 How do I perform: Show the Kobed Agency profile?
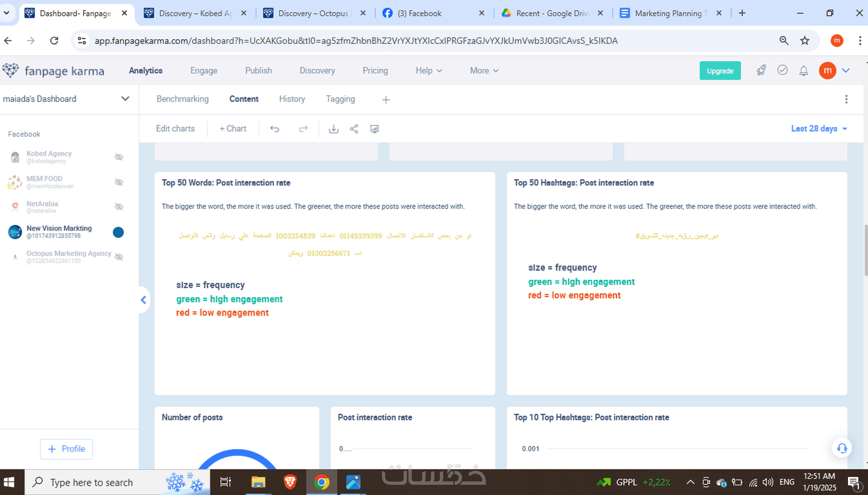[x=119, y=157]
